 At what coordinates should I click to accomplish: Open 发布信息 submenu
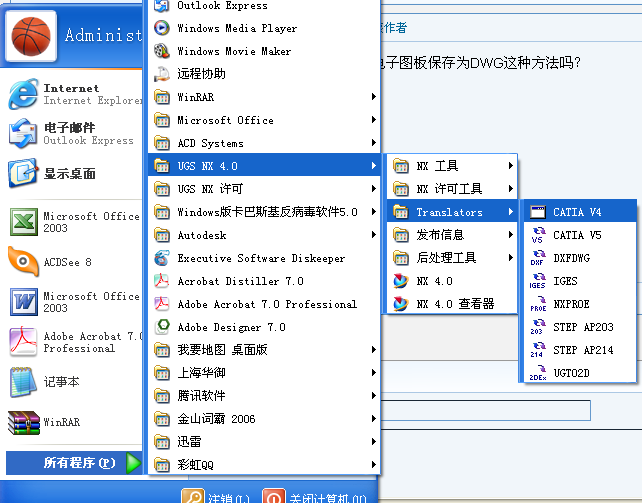(452, 235)
